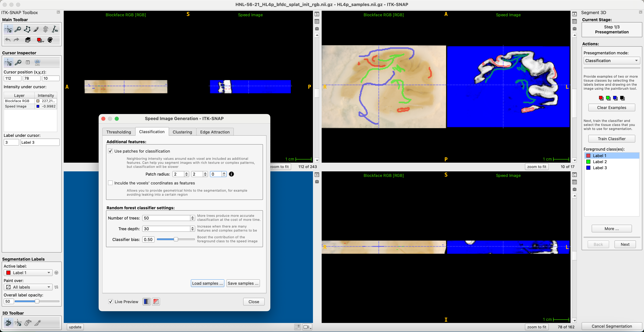Select the Snake segmentation tool
Screen dimensions: 644x332
point(45,30)
